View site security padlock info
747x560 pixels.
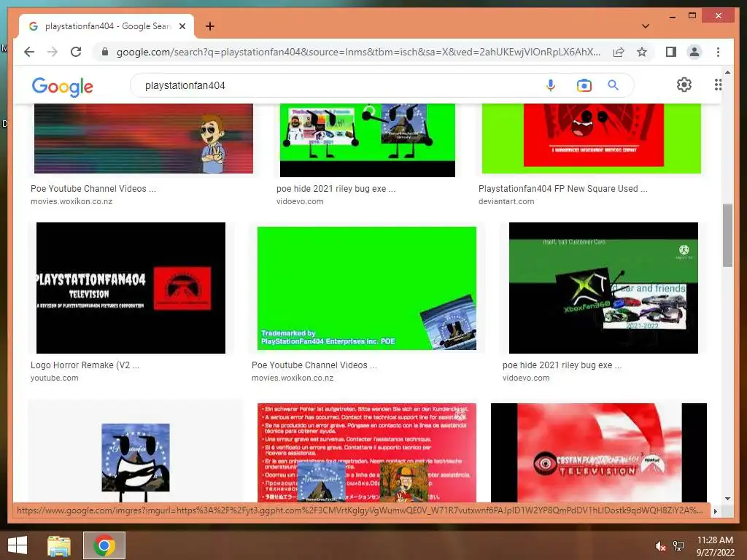[105, 52]
